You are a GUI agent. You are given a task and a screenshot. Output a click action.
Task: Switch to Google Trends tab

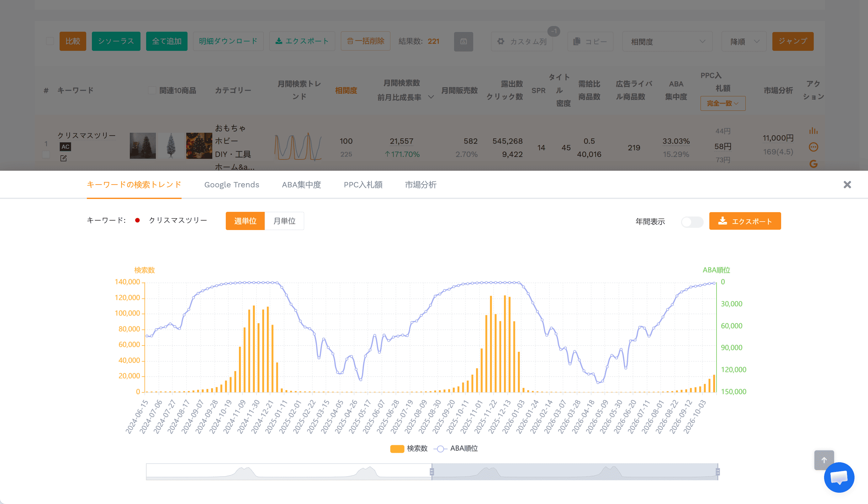231,185
